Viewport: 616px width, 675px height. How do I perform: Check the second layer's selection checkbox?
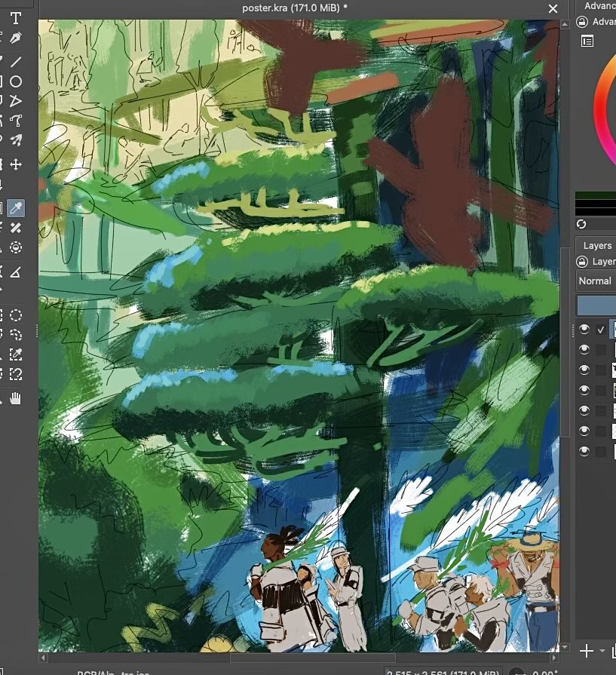tap(601, 350)
